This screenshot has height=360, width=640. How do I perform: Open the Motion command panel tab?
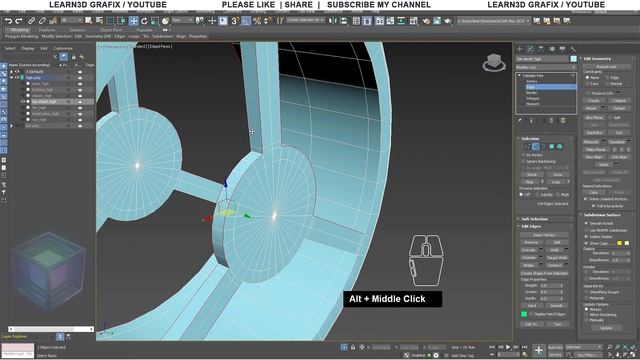click(x=552, y=49)
